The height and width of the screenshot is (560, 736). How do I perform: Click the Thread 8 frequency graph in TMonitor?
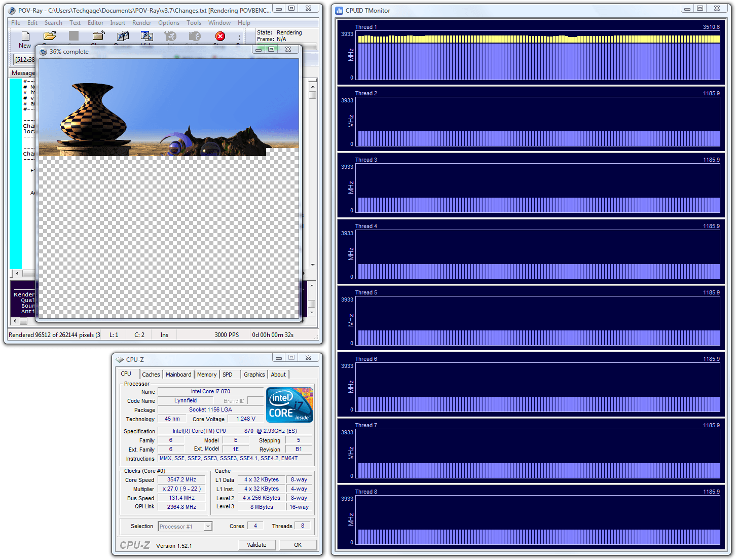point(537,519)
